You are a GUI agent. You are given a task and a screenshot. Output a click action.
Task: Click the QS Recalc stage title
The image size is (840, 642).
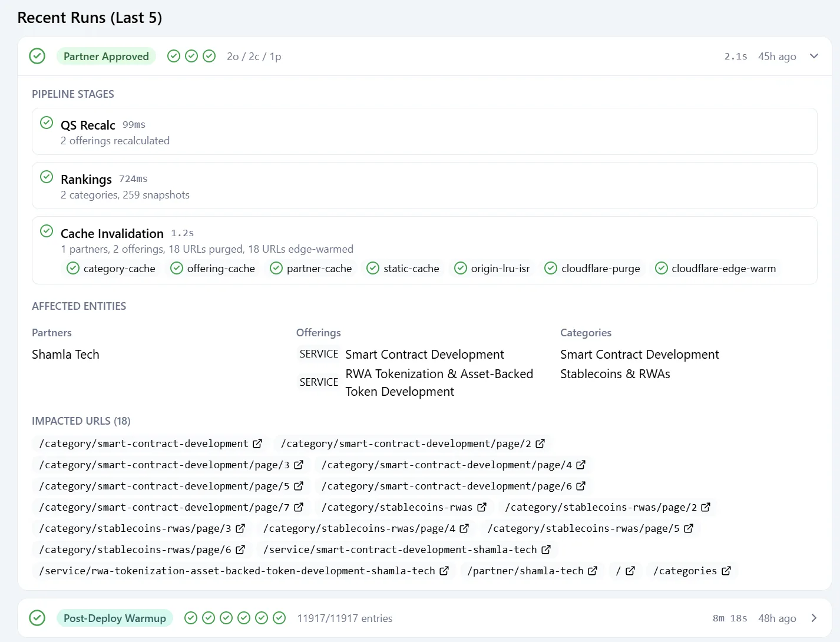88,125
